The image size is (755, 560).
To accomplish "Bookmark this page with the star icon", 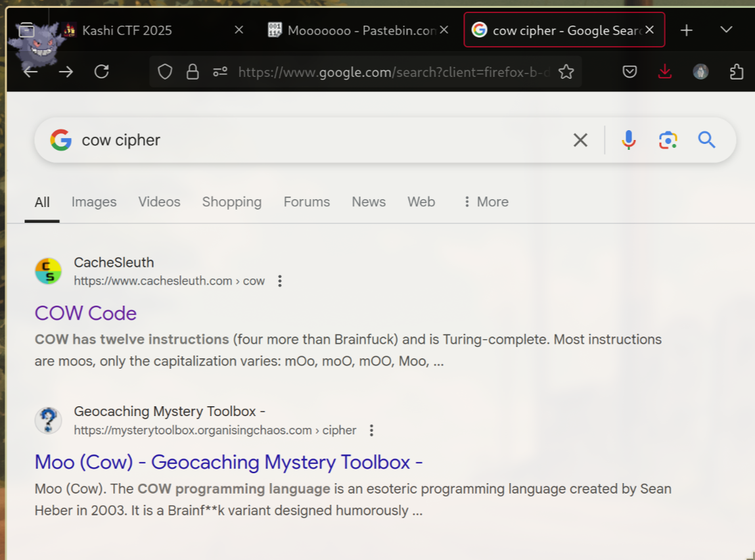I will pos(566,72).
